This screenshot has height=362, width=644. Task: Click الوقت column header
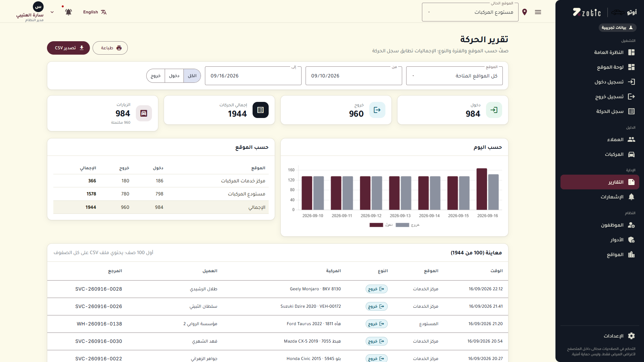pos(496,271)
